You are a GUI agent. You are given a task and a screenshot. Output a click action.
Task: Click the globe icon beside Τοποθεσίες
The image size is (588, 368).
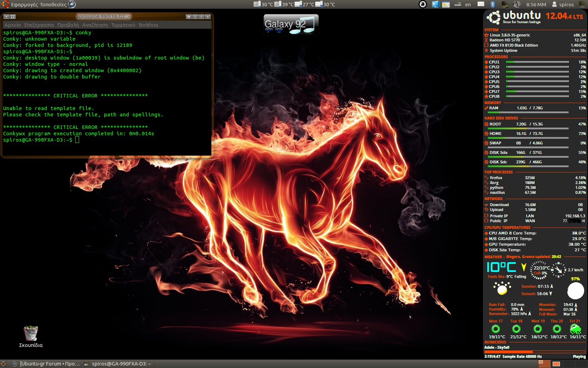tap(72, 5)
